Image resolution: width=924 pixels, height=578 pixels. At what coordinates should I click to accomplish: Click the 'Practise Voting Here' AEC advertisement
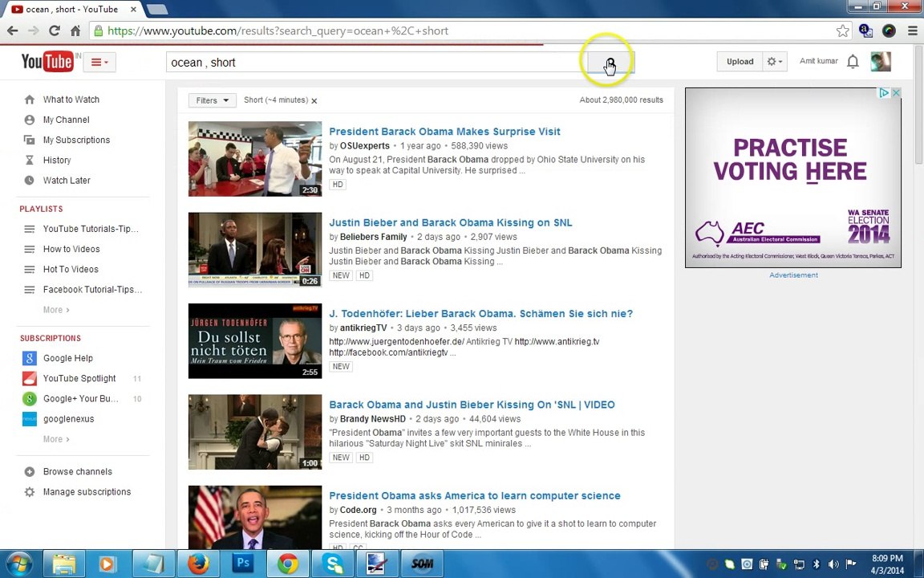793,177
